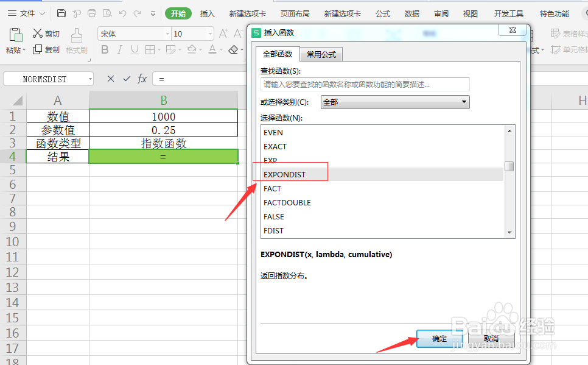Click the fill color bucket icon

[192, 49]
